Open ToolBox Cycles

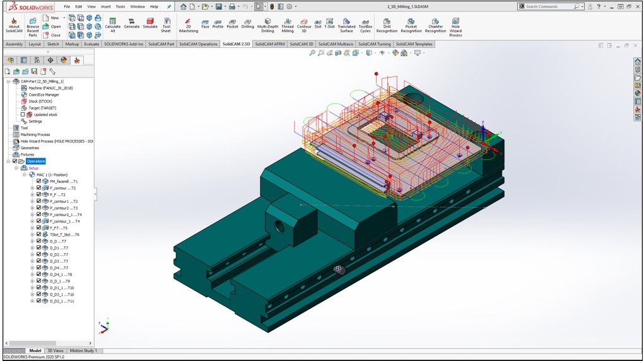click(365, 25)
